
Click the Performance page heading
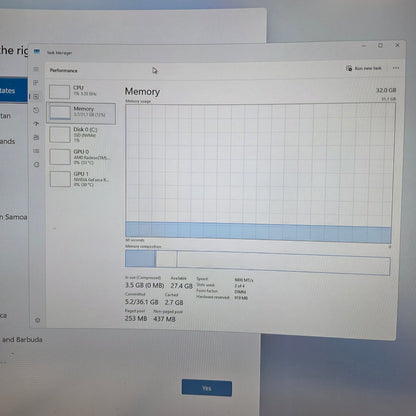[63, 70]
